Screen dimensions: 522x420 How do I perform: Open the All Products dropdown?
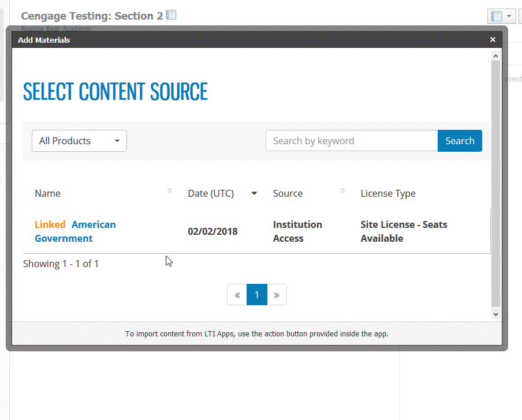[x=79, y=141]
